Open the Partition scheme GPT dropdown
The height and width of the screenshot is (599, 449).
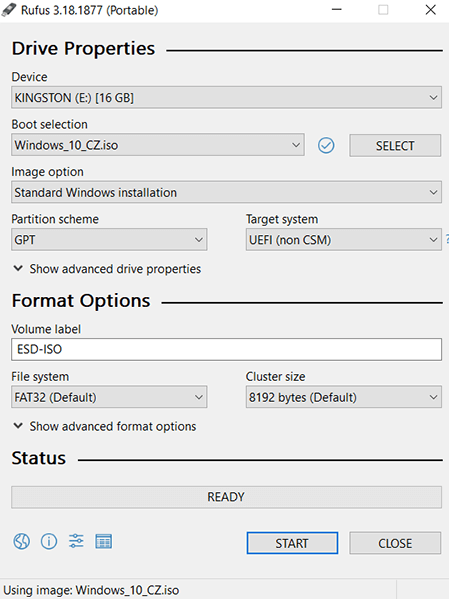click(x=109, y=240)
